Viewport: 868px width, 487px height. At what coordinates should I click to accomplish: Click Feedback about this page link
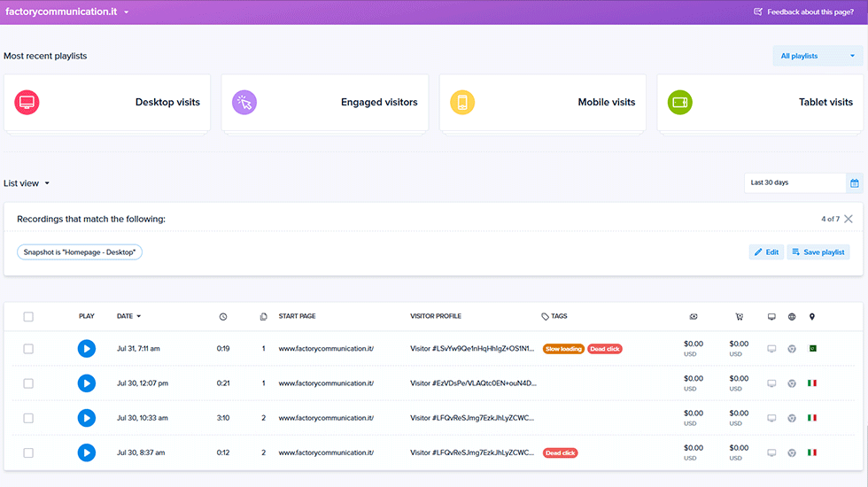coord(810,12)
